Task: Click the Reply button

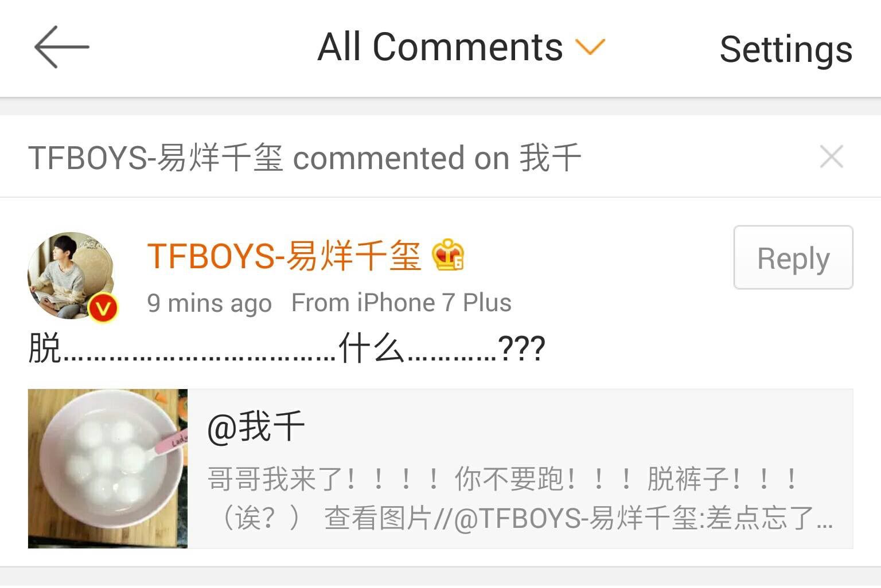Action: pyautogui.click(x=793, y=257)
